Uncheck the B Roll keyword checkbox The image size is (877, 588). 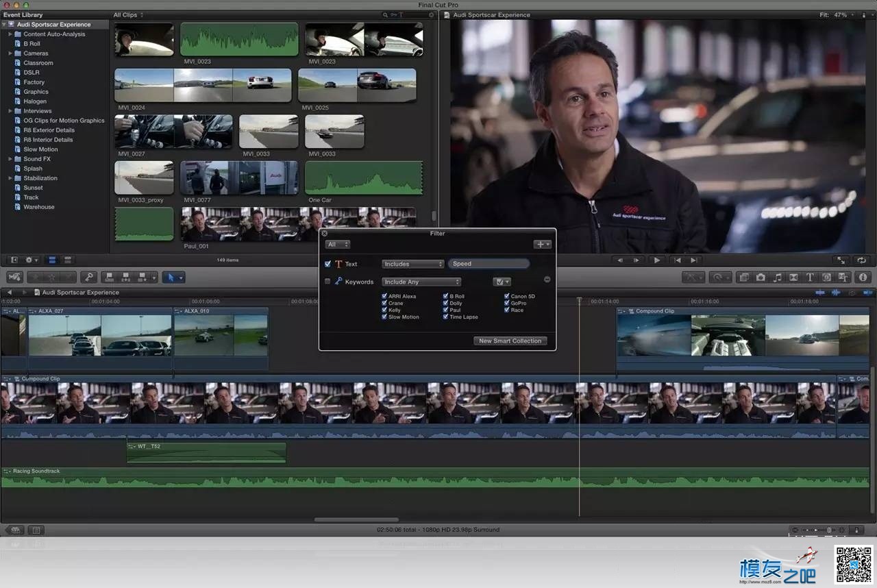tap(445, 297)
